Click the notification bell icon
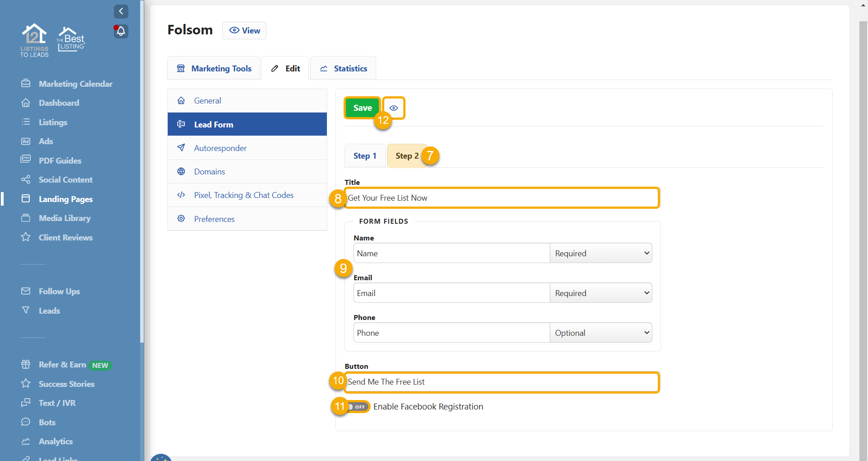Screen dimensions: 868x461 tap(121, 31)
